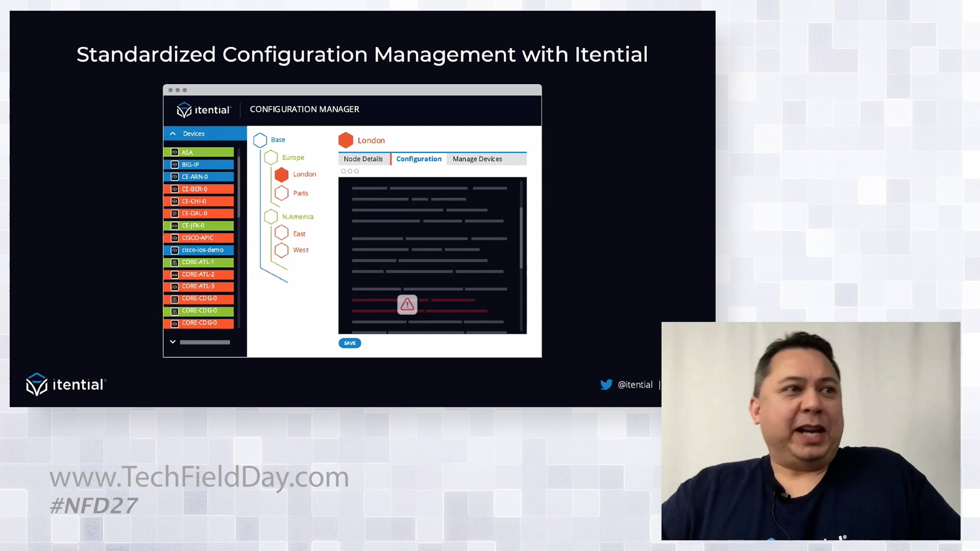Click the CE-JFK-0 device icon
This screenshot has height=551, width=980.
[175, 226]
